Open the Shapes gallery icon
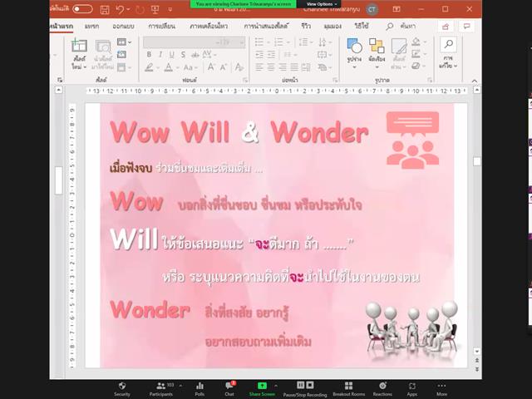Image resolution: width=532 pixels, height=399 pixels. coord(354,46)
